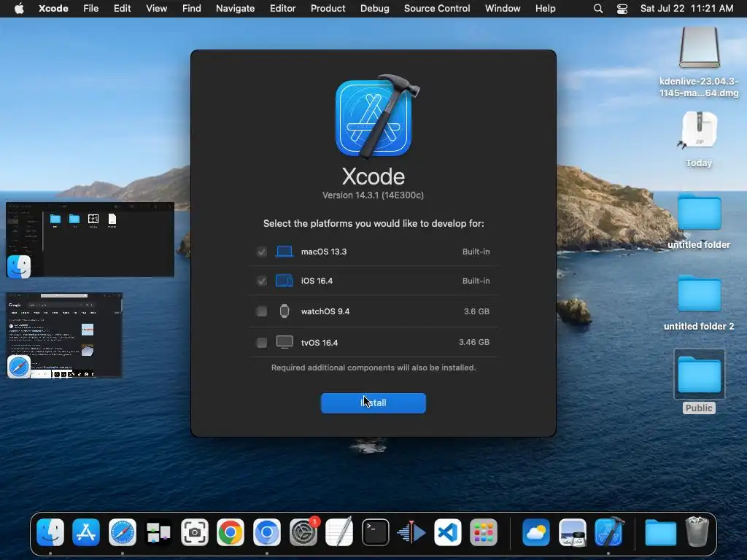Open the Find menu
The height and width of the screenshot is (560, 747).
[192, 9]
